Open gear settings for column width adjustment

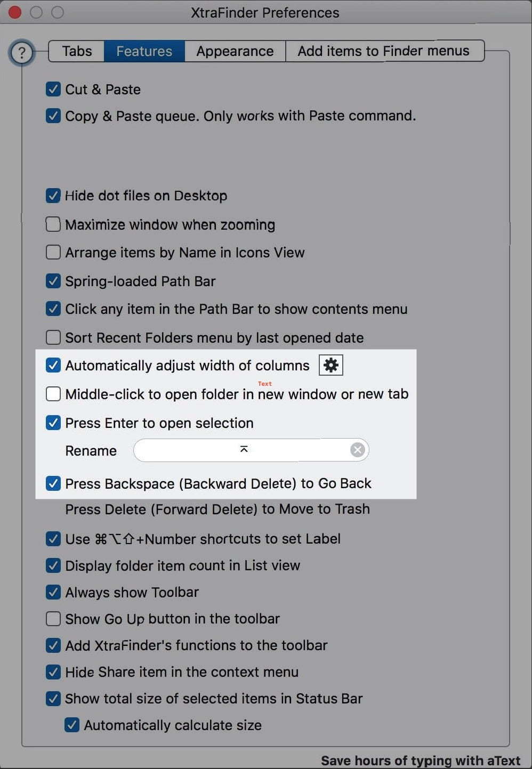click(331, 366)
